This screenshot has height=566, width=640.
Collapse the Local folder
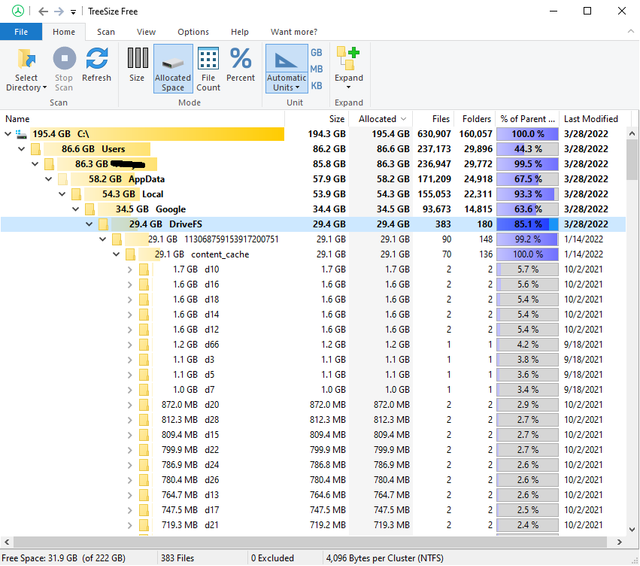[x=62, y=194]
